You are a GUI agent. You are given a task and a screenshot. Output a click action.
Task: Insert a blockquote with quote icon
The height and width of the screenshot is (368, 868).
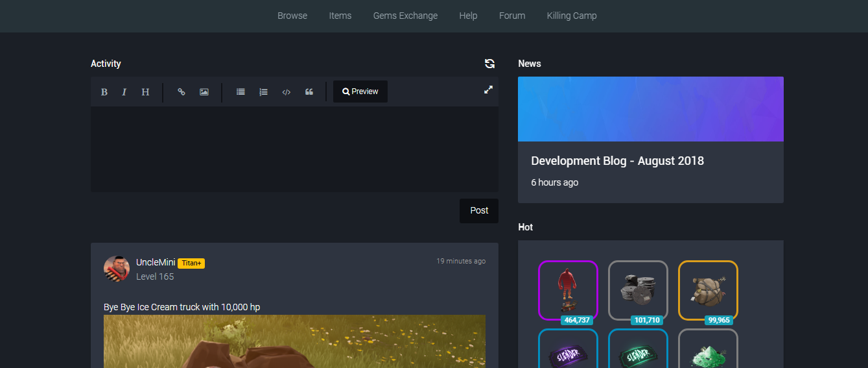[309, 92]
